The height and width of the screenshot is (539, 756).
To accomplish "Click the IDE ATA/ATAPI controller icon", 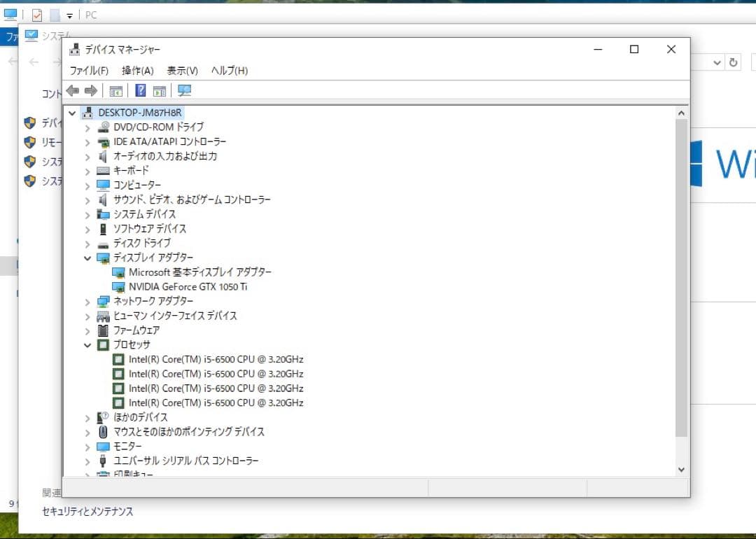I will coord(103,141).
